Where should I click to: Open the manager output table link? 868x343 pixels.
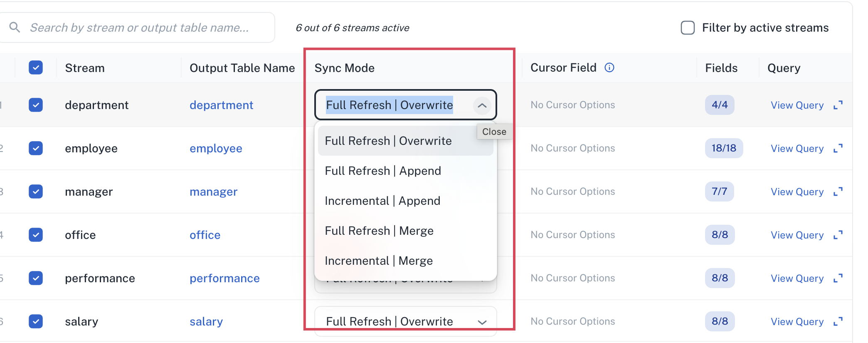pos(214,191)
